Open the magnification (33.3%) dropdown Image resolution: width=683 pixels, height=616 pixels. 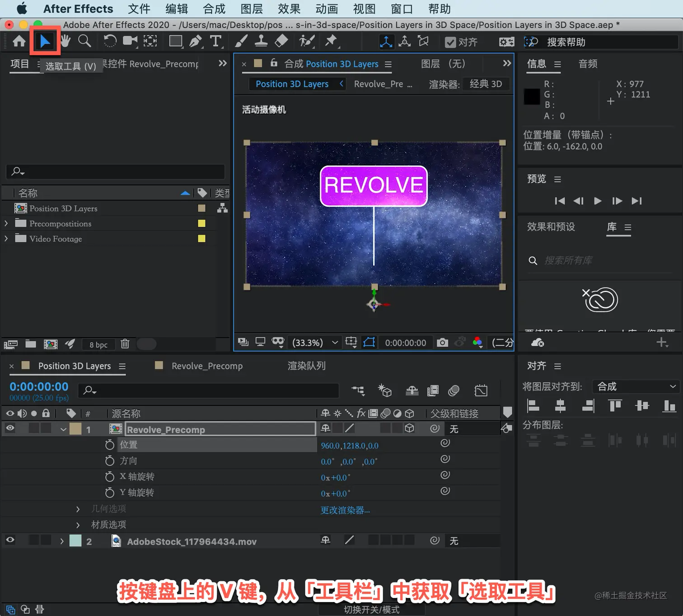coord(315,343)
